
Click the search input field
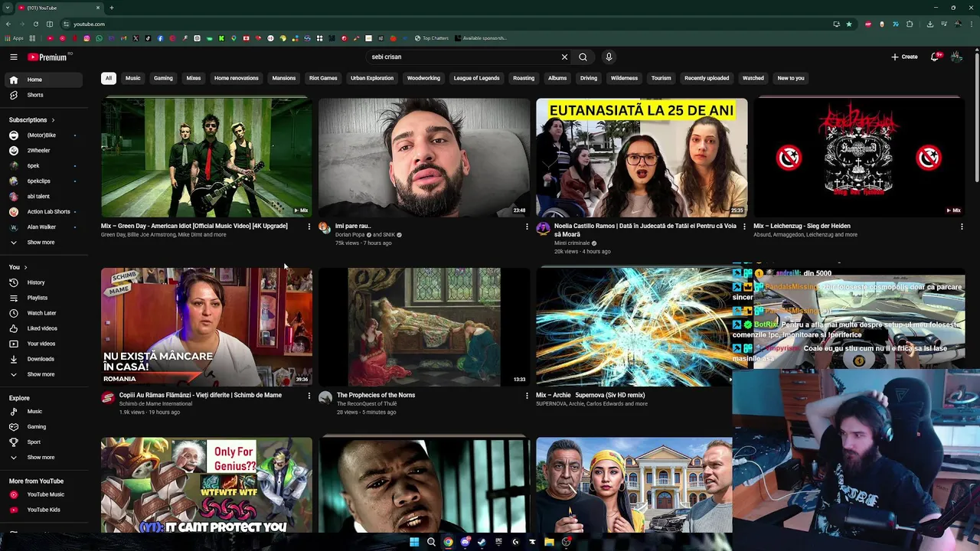[462, 57]
